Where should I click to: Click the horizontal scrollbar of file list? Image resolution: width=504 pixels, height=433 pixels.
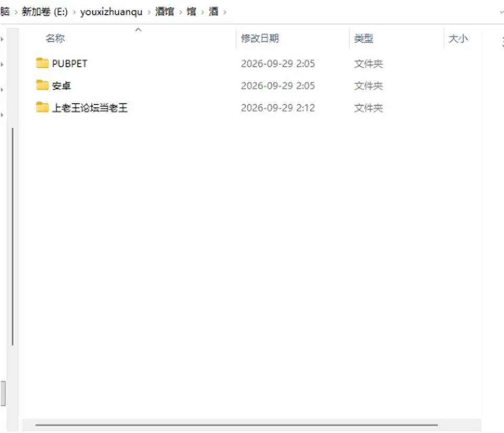coord(236,425)
